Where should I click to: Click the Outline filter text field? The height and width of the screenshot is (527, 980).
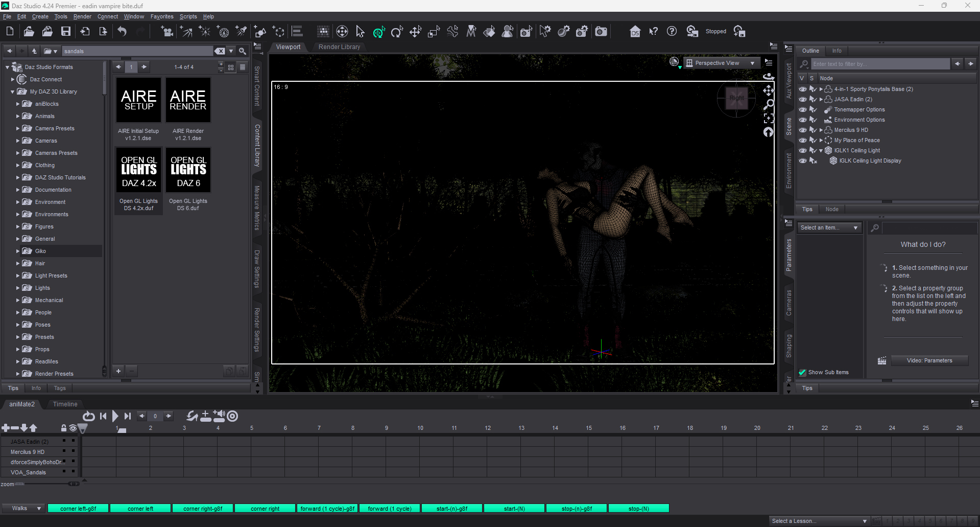tap(880, 64)
